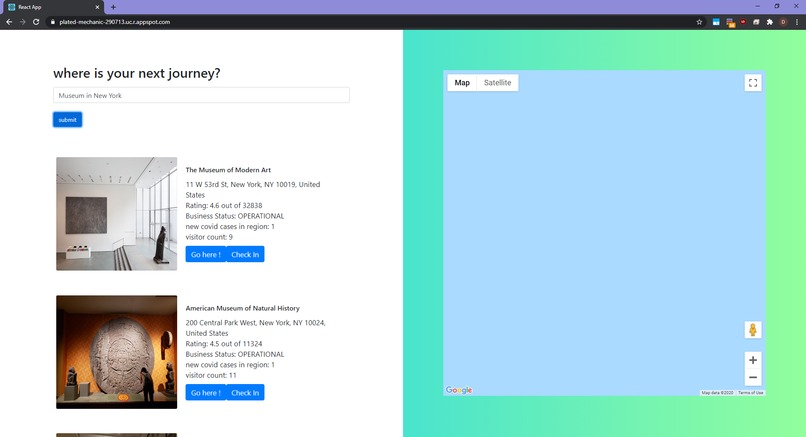Screen dimensions: 806x437
Task: Click the Google logo on the map
Action: pos(459,390)
